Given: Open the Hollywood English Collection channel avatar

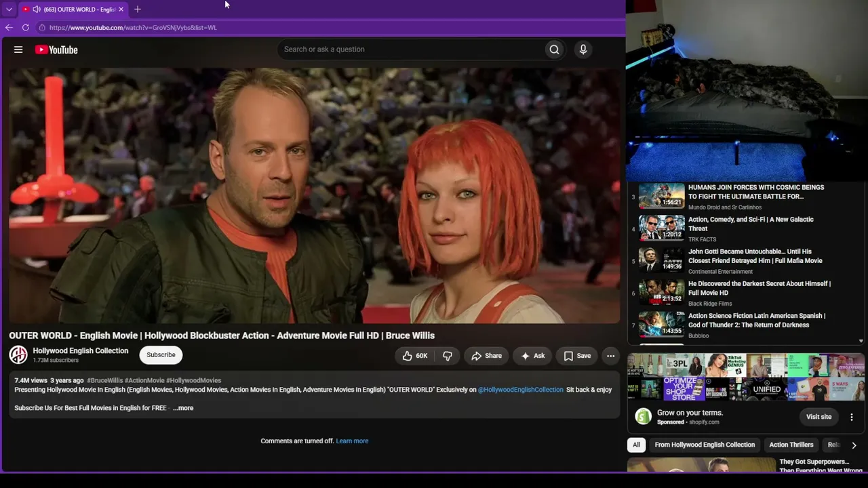Looking at the screenshot, I should 18,354.
